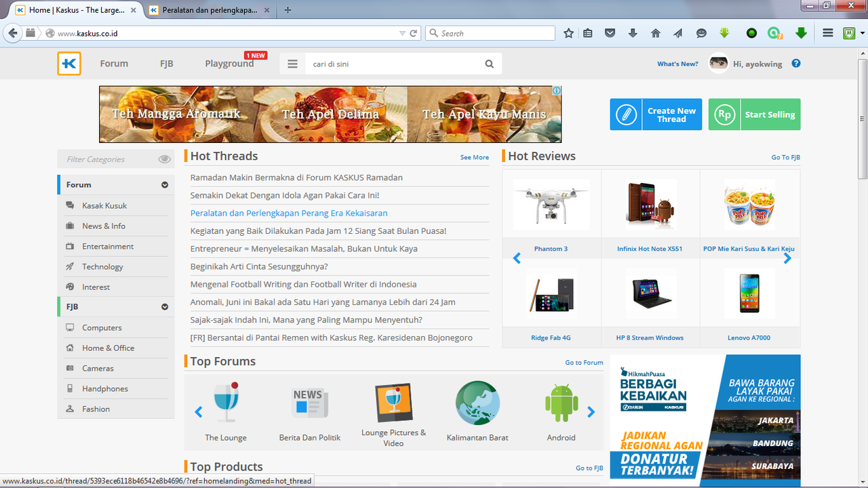Click the Create New Thread button
Viewport: 868px width, 488px height.
tap(656, 115)
